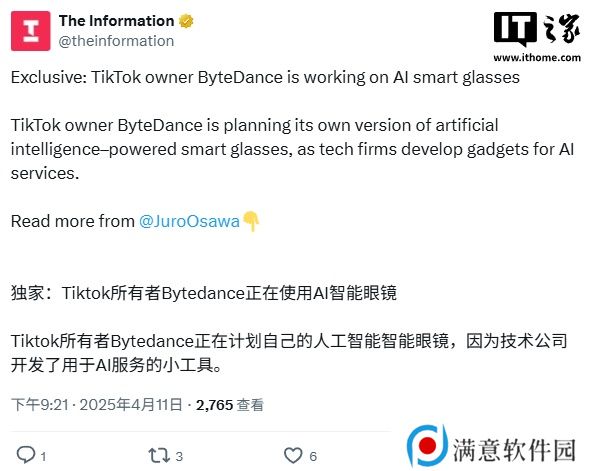Click the pointing-down hand emoji

point(251,221)
